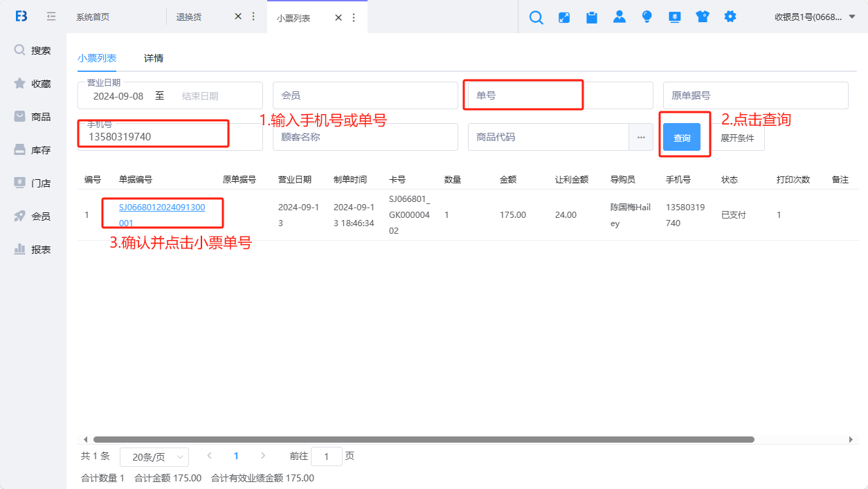Open 报表 reports in the left sidebar
Viewport: 868px width, 489px height.
click(x=33, y=250)
